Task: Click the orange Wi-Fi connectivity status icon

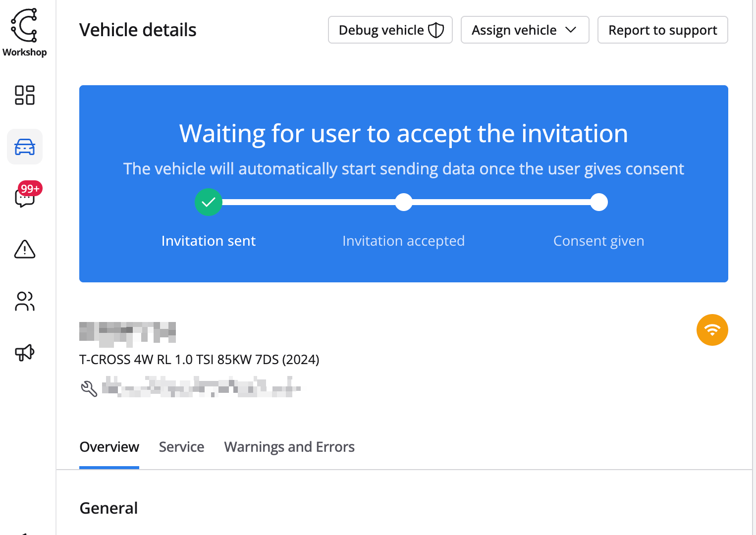Action: (x=712, y=330)
